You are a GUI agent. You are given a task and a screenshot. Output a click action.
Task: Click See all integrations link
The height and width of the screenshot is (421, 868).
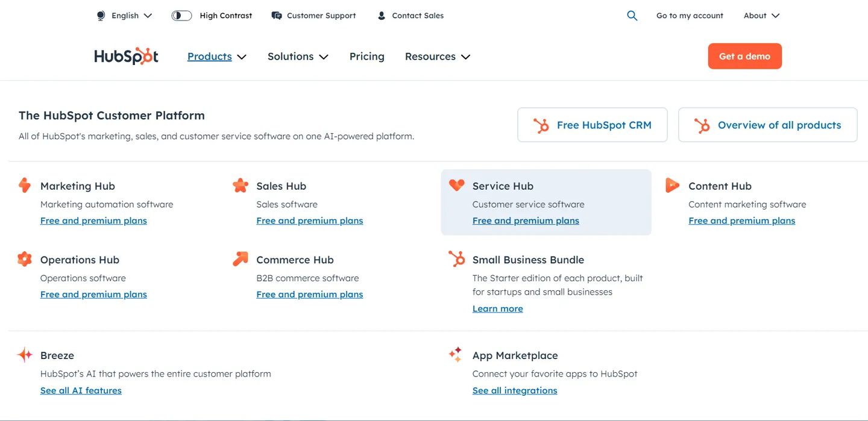pyautogui.click(x=515, y=390)
